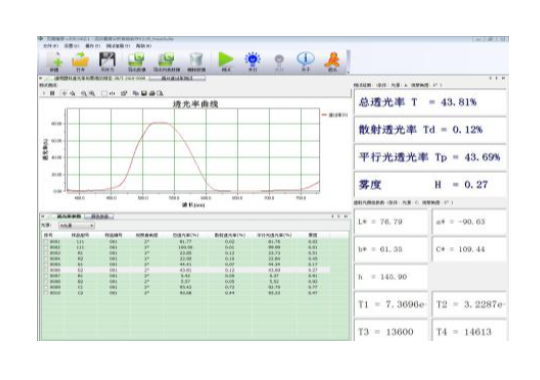Check the box for row 0010
The height and width of the screenshot is (380, 540).
pyautogui.click(x=46, y=293)
